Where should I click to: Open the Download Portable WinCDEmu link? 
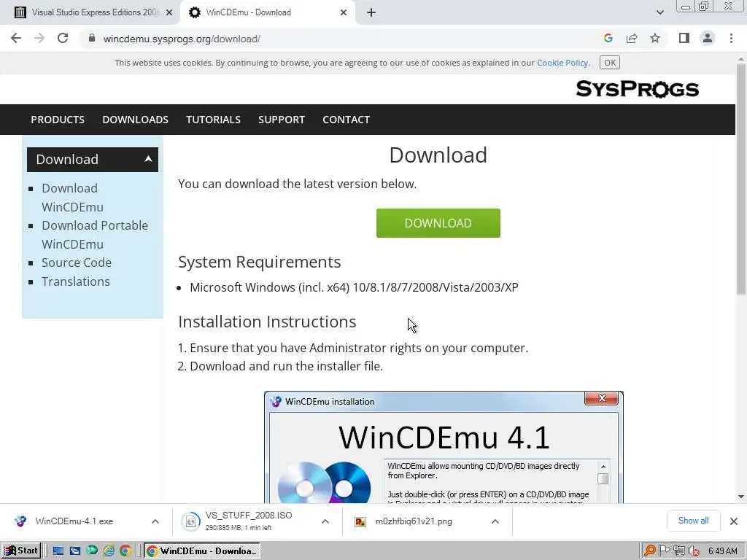pos(95,235)
